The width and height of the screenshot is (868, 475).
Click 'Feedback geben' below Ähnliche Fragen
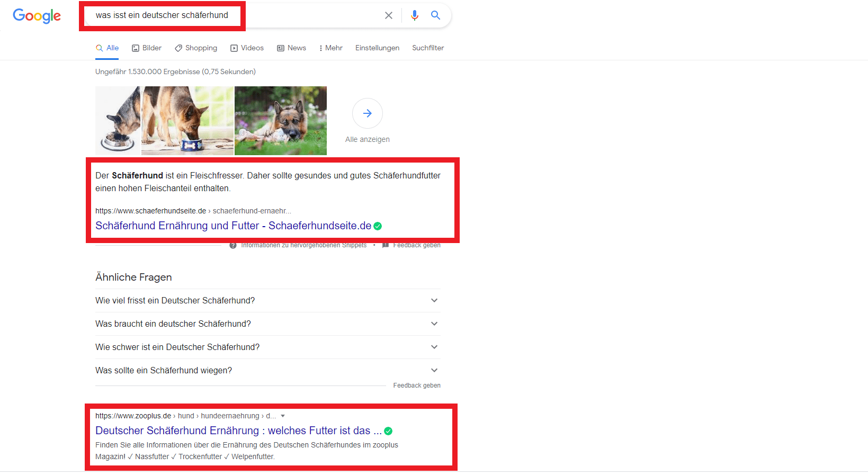pyautogui.click(x=417, y=386)
